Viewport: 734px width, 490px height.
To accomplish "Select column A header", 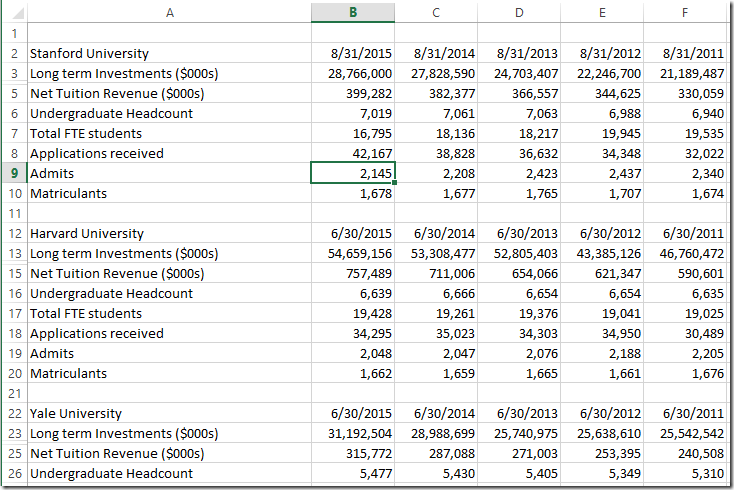I will (x=169, y=12).
